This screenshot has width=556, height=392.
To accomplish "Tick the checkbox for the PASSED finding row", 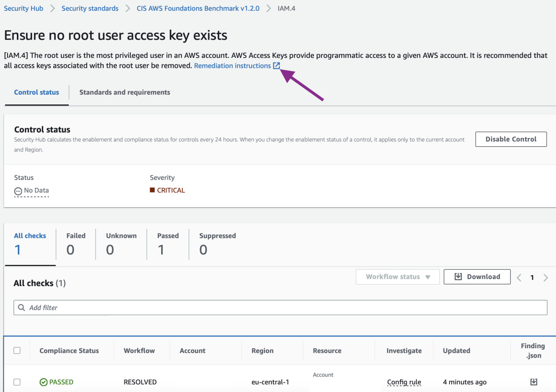I will click(17, 382).
